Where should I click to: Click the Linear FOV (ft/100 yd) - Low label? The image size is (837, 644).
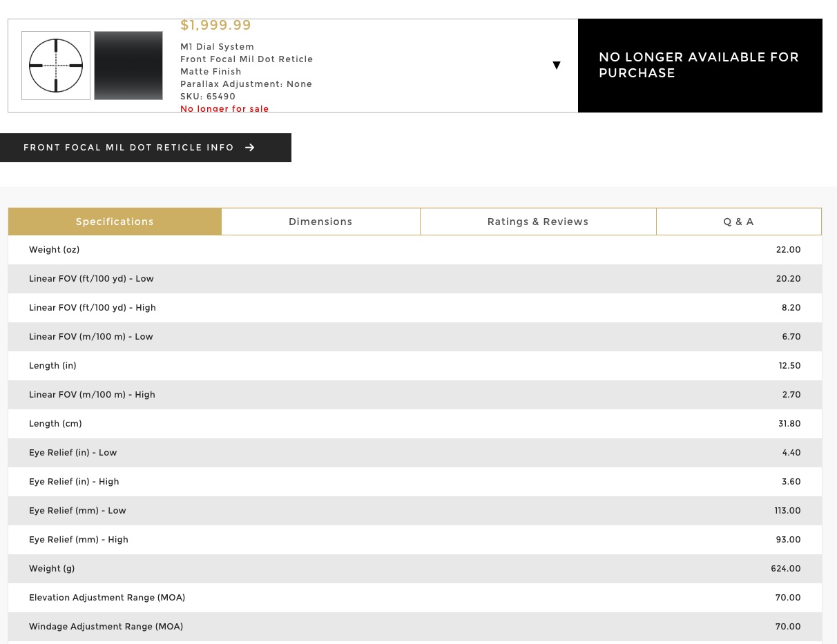coord(91,279)
